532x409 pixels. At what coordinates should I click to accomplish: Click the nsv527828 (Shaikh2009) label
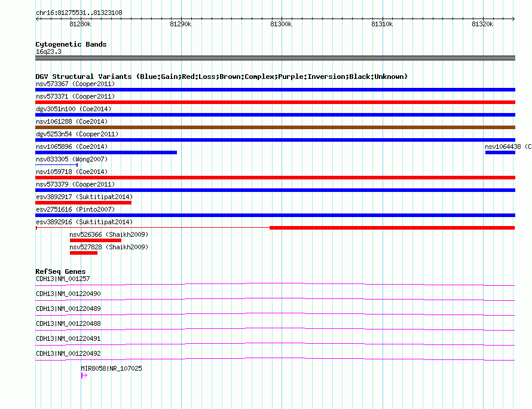tap(109, 247)
